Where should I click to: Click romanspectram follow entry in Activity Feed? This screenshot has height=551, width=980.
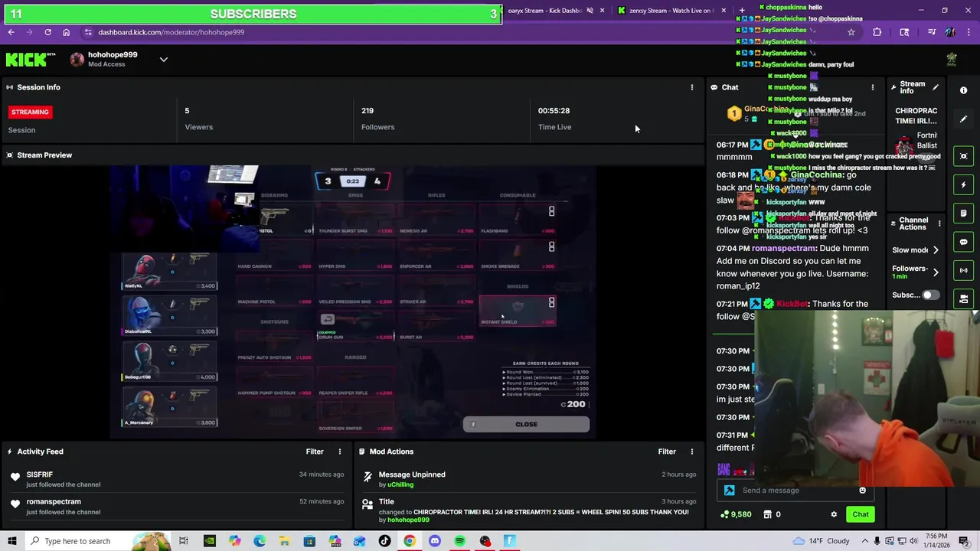click(176, 507)
